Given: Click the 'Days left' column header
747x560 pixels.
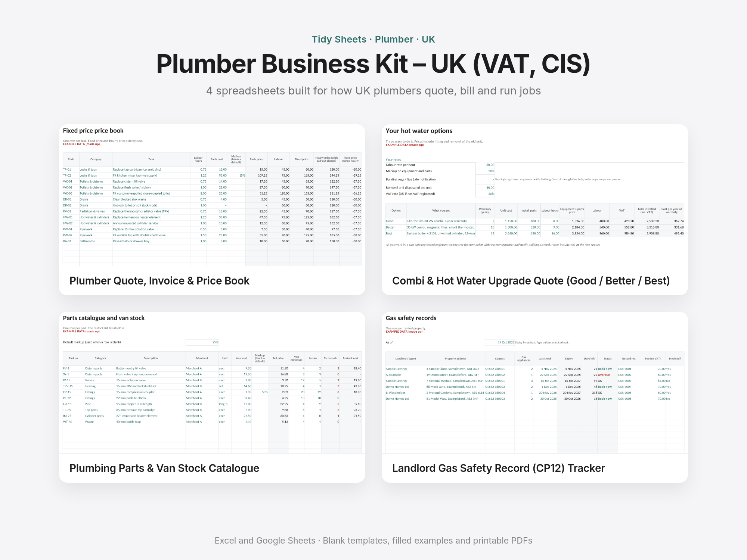Looking at the screenshot, I should coord(589,359).
